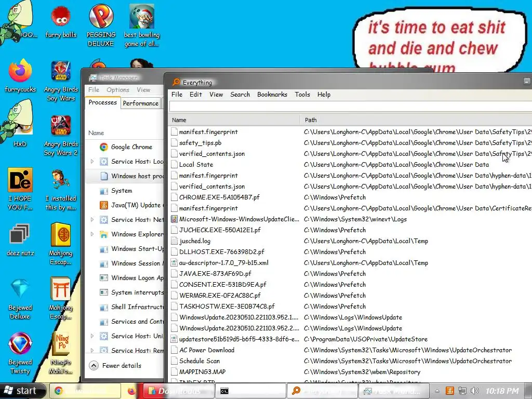Open the furry balls desktop icon
This screenshot has width=532, height=399.
[61, 22]
